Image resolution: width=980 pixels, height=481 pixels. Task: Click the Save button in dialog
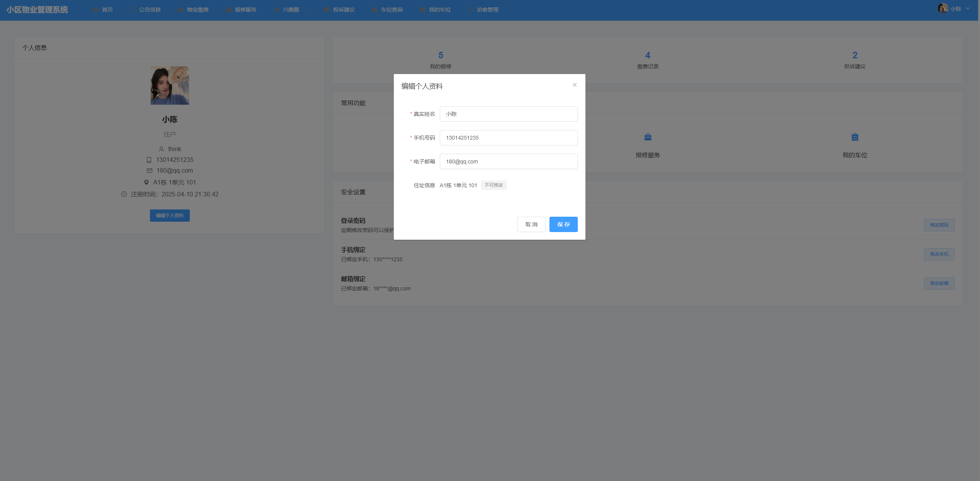coord(563,224)
